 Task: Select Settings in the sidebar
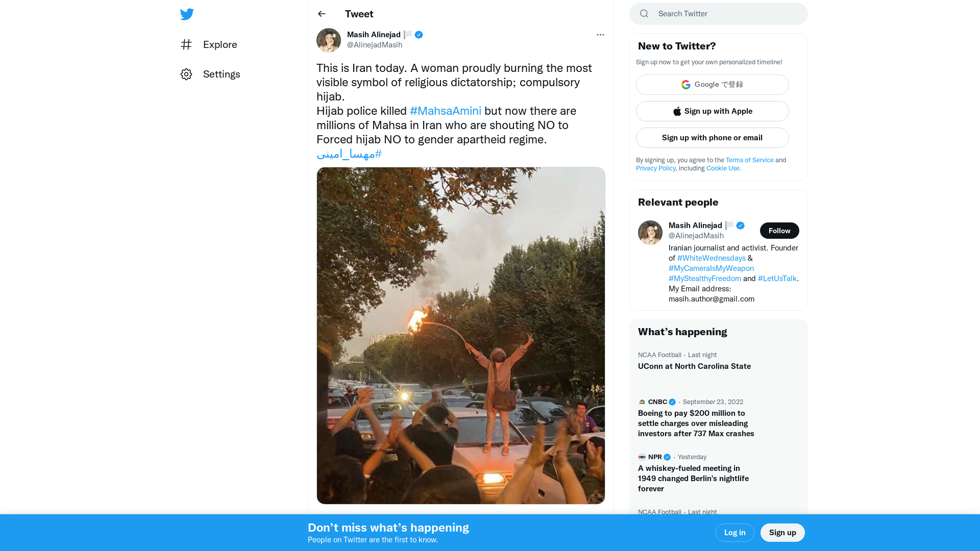222,74
